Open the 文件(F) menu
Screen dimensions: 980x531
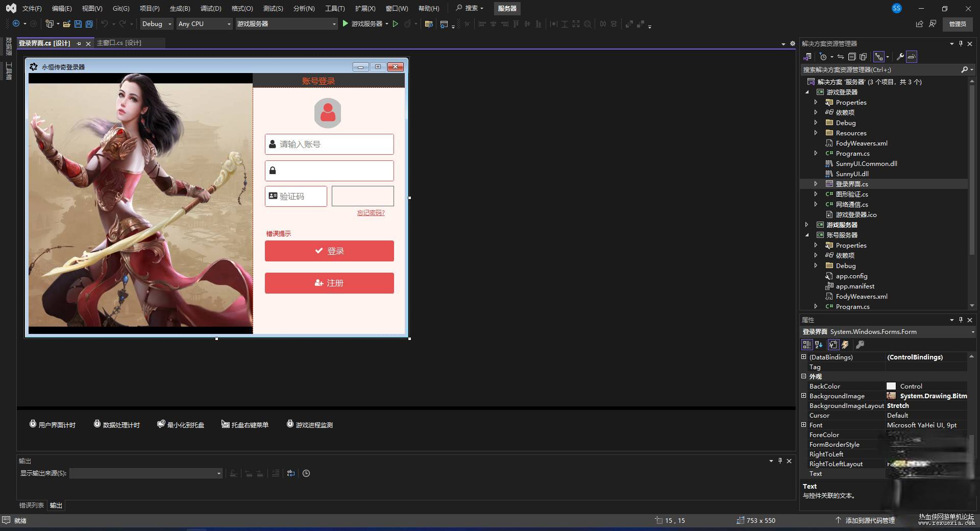point(32,8)
